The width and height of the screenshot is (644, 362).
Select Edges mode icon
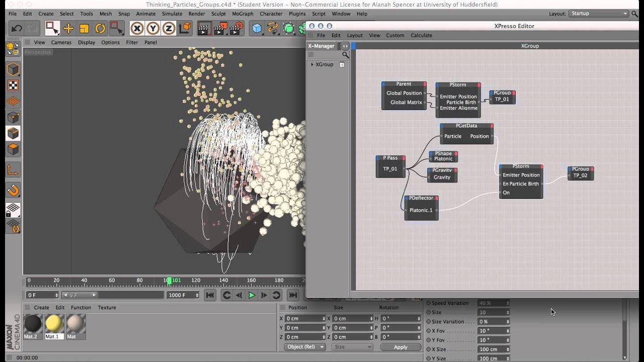[13, 133]
